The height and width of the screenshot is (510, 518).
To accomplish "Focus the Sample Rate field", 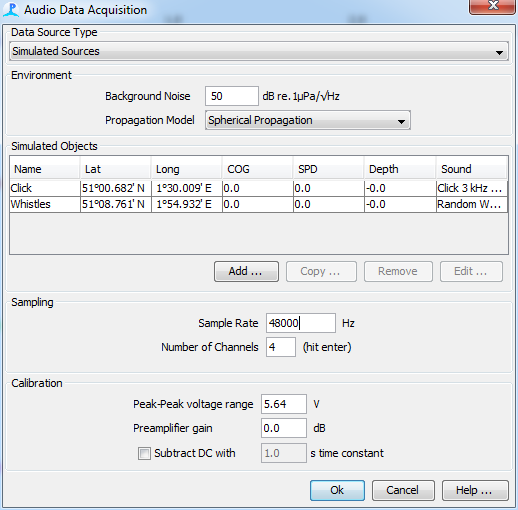I will pos(301,323).
